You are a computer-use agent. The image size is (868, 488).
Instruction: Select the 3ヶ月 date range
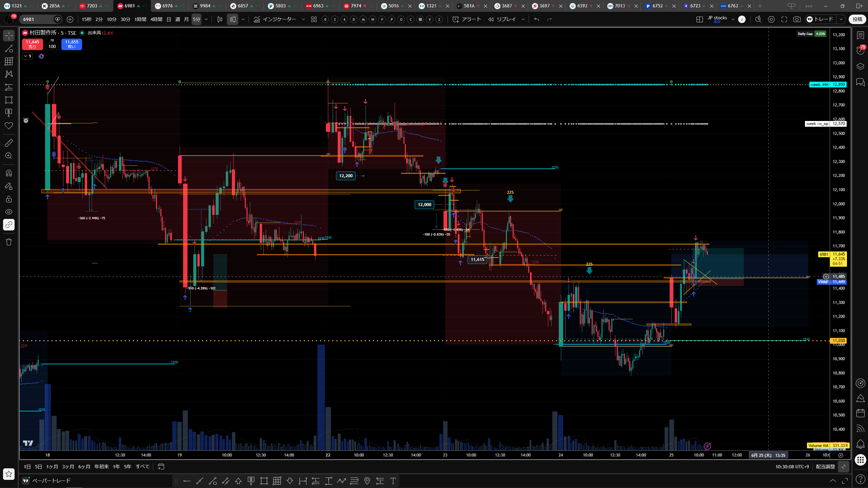tap(68, 467)
